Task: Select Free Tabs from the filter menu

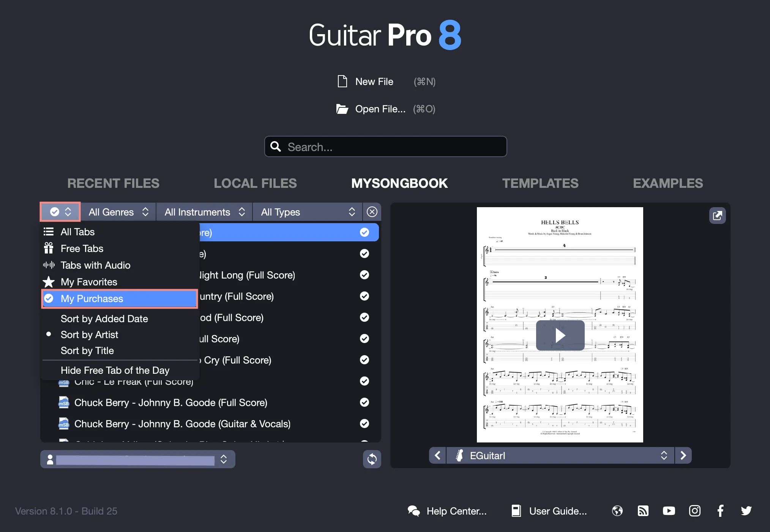Action: (120, 249)
